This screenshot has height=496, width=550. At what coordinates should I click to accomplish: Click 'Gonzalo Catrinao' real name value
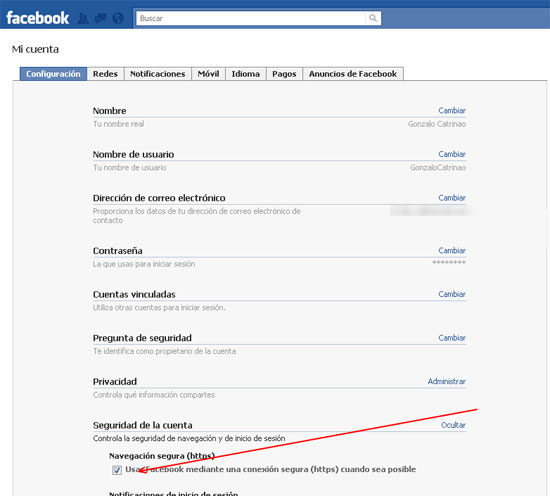(437, 124)
